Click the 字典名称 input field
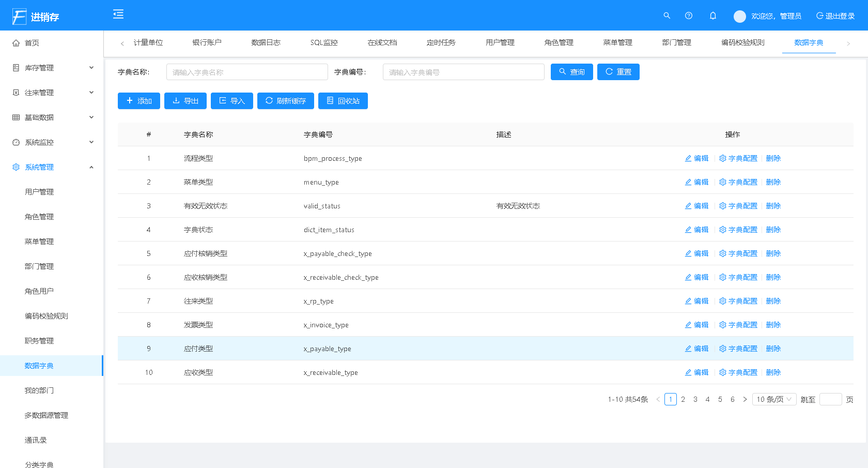 point(247,72)
